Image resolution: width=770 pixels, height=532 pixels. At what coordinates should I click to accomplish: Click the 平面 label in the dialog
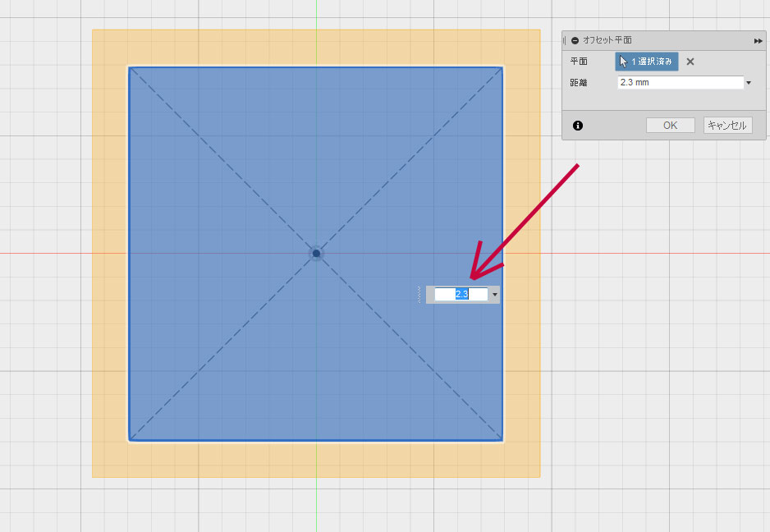[x=579, y=62]
